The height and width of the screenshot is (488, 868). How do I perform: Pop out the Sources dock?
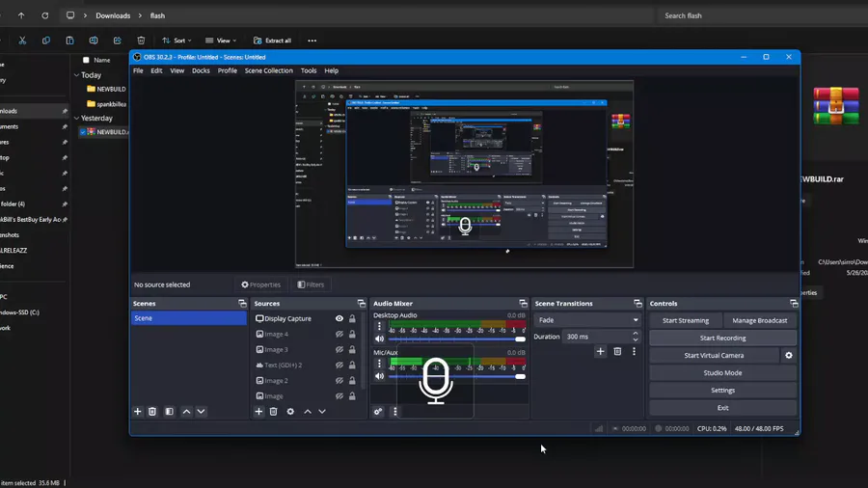click(x=362, y=303)
